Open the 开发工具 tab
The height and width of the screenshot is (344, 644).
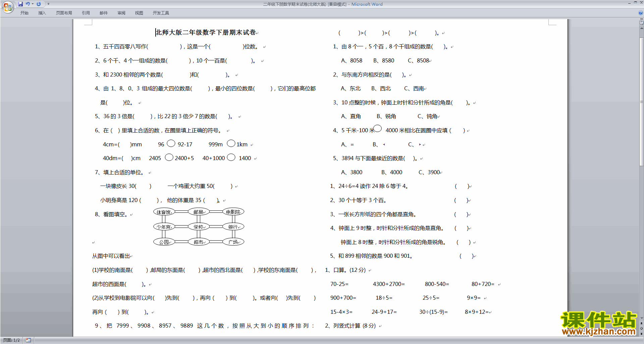coord(161,13)
